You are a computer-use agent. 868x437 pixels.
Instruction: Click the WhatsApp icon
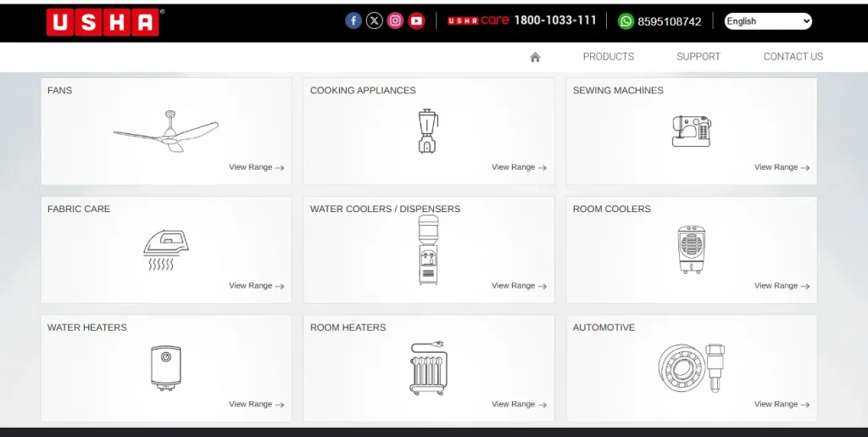tap(626, 21)
